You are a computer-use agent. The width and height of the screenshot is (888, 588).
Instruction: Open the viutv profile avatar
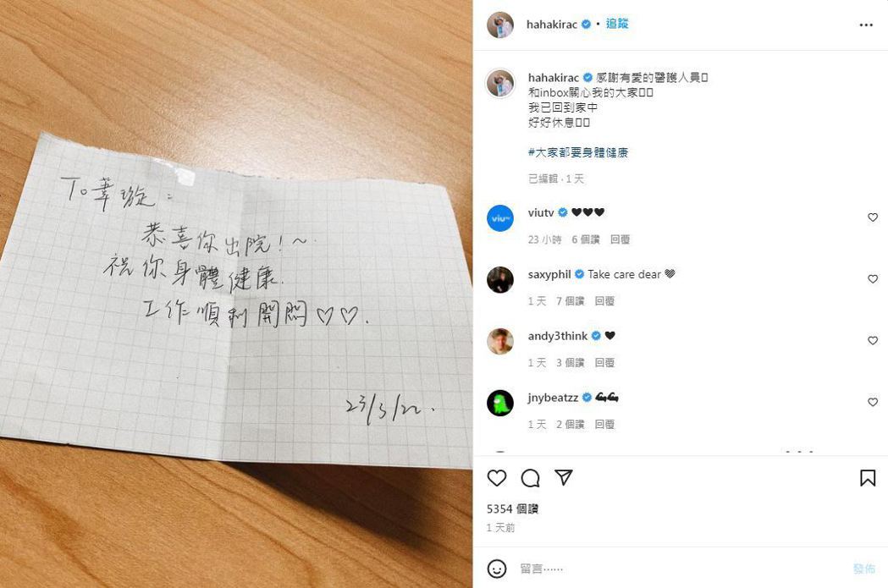click(x=500, y=218)
